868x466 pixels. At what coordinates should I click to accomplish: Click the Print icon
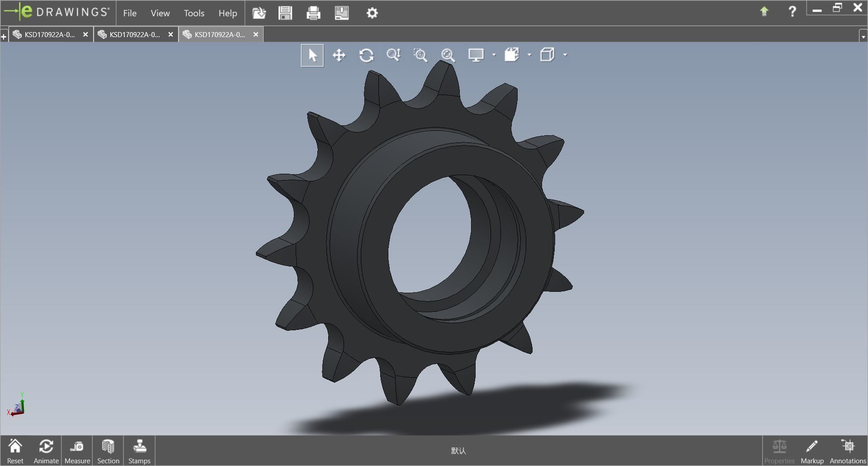[x=313, y=13]
